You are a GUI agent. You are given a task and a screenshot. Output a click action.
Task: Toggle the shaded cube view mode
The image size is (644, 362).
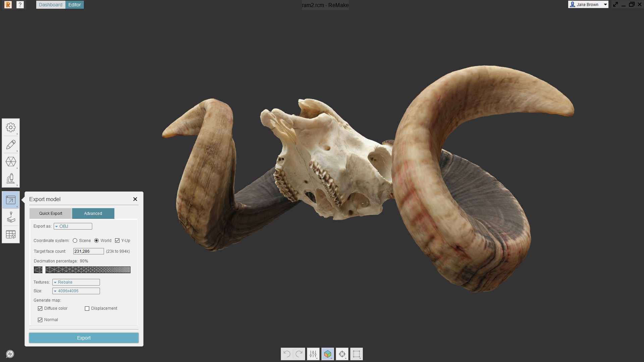tap(328, 354)
